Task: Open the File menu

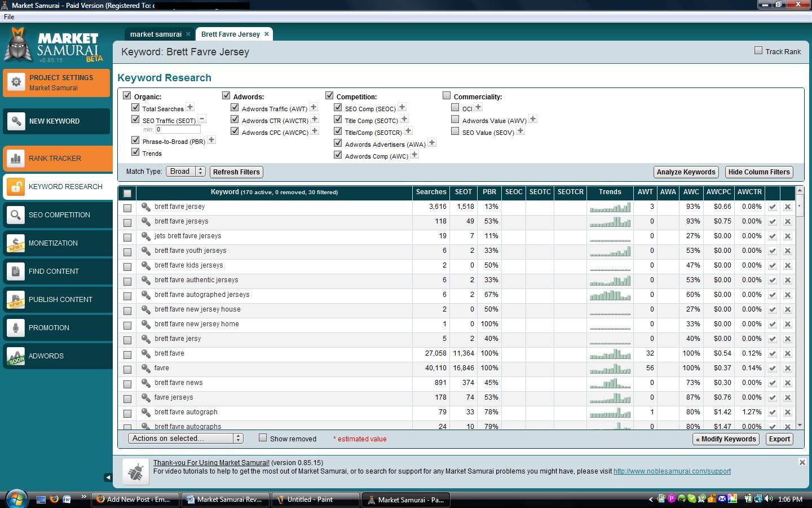Action: 9,17
